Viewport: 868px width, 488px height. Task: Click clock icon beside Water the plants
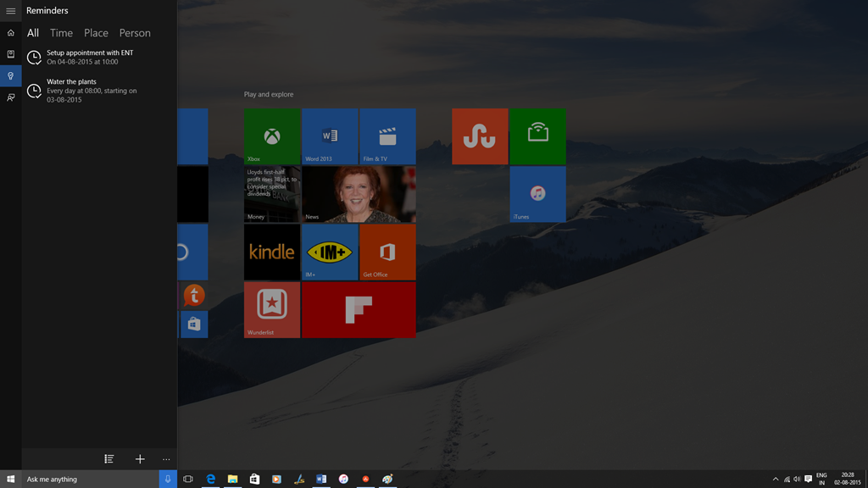click(x=34, y=90)
